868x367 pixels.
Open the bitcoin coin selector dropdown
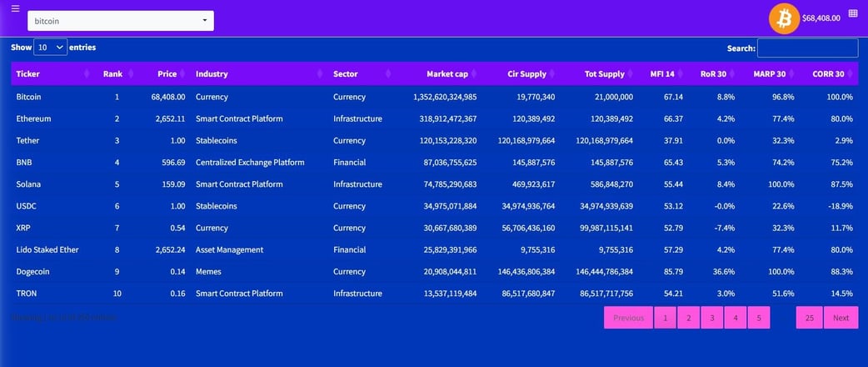(121, 21)
